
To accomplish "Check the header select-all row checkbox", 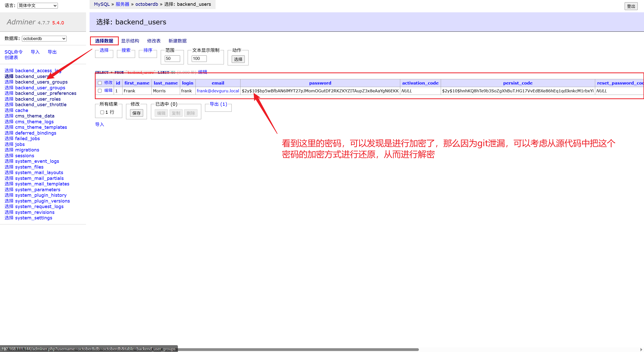I will (x=100, y=83).
